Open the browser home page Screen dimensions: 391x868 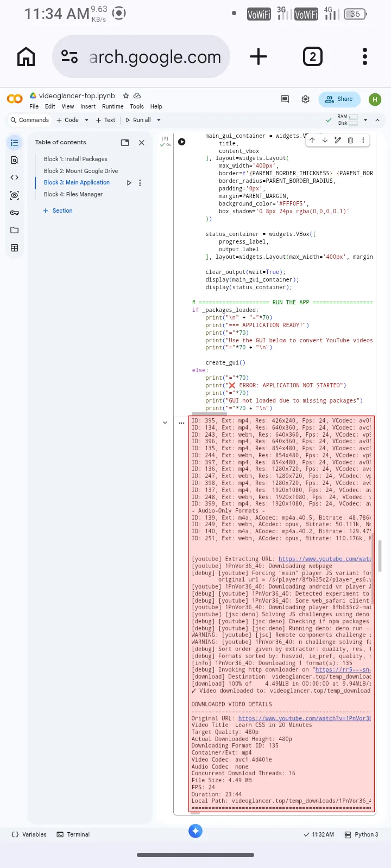[x=26, y=56]
